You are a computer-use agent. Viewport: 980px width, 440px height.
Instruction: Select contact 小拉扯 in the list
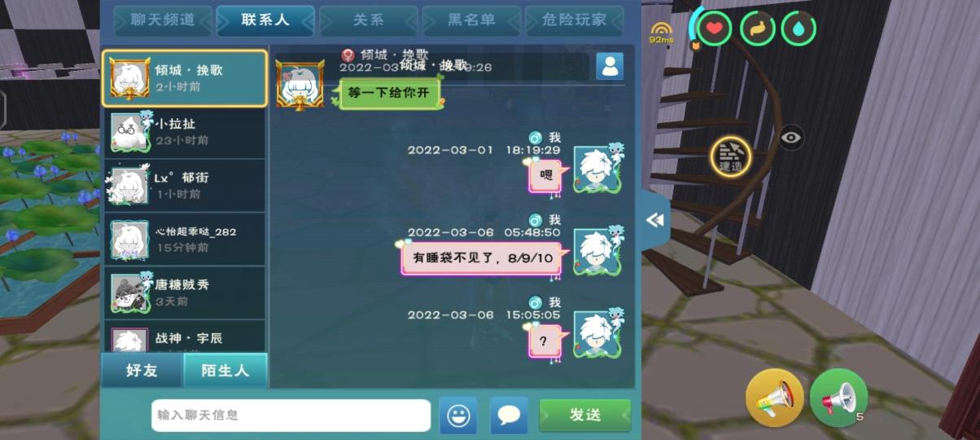point(184,132)
